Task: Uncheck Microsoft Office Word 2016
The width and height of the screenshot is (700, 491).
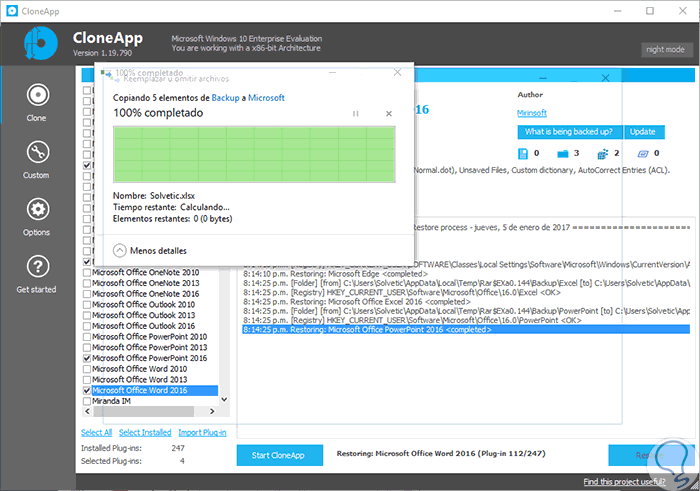Action: tap(87, 390)
